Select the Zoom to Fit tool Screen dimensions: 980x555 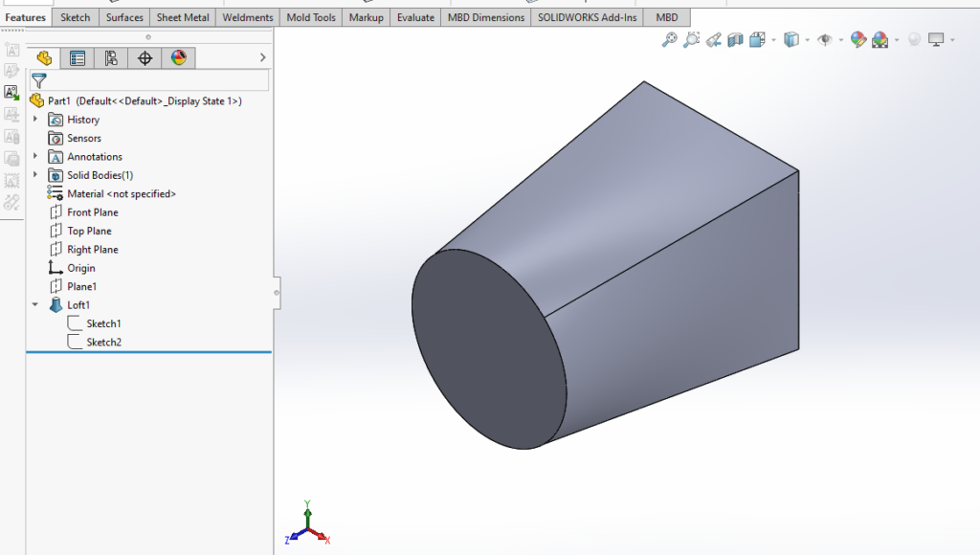click(669, 39)
